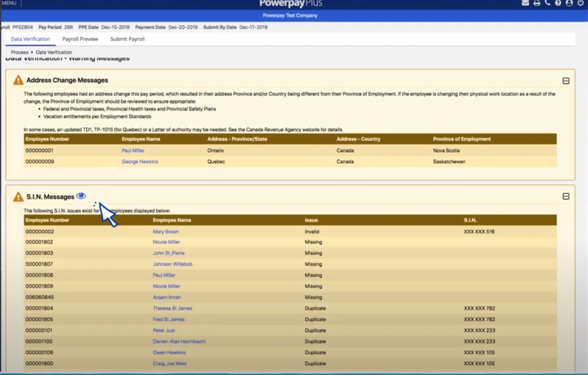Screen dimensions: 588x375
Task: Open the Peter Just employee link
Action: point(164,330)
